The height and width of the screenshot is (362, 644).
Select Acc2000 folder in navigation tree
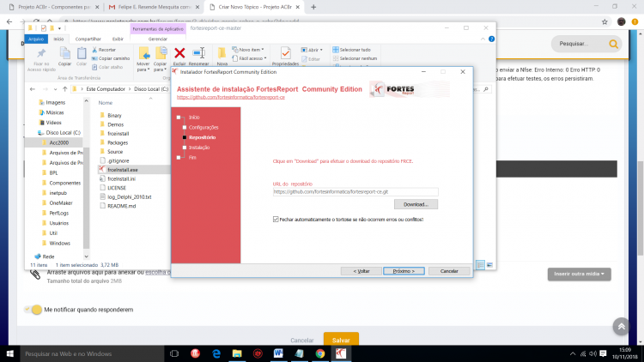[58, 143]
